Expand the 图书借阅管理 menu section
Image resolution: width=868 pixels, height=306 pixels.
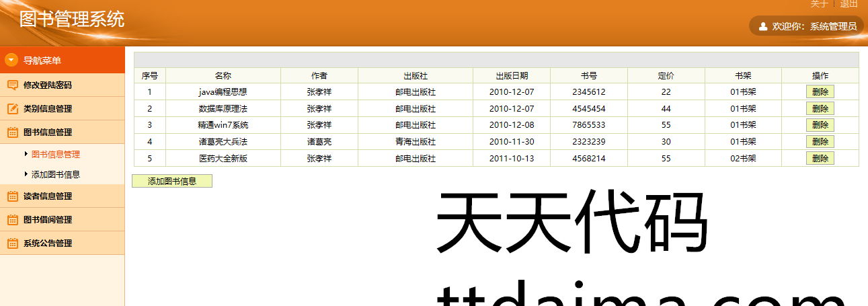coord(48,220)
